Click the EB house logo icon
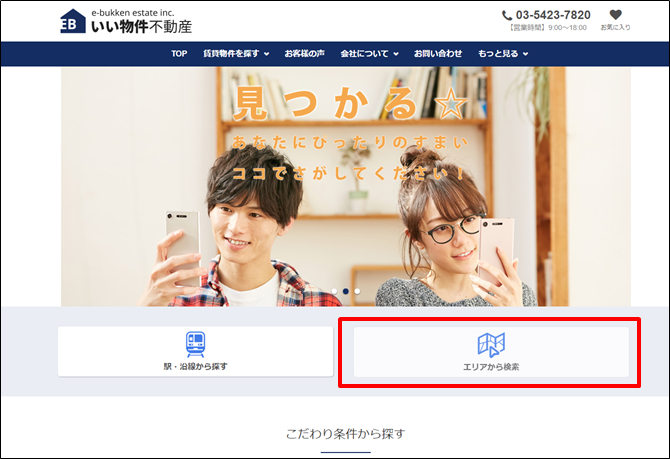This screenshot has width=670, height=459. tap(73, 21)
